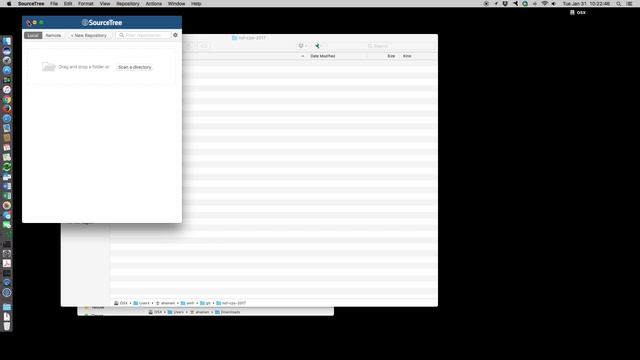This screenshot has height=360, width=640.
Task: Open Notification Center from menu bar
Action: [x=629, y=4]
